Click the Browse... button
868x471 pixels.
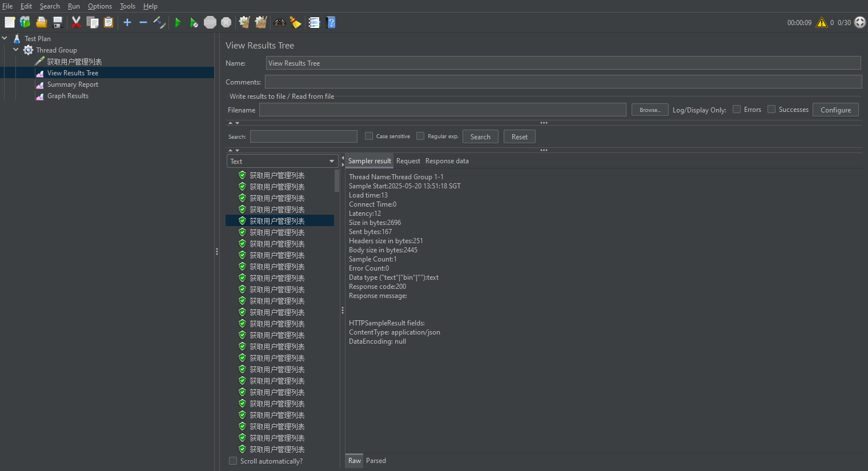(650, 110)
